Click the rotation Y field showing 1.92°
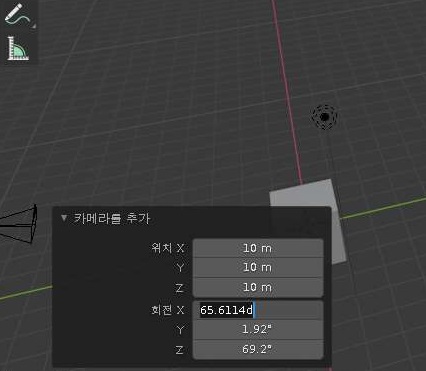Screen dimensions: 426x371 pos(258,330)
